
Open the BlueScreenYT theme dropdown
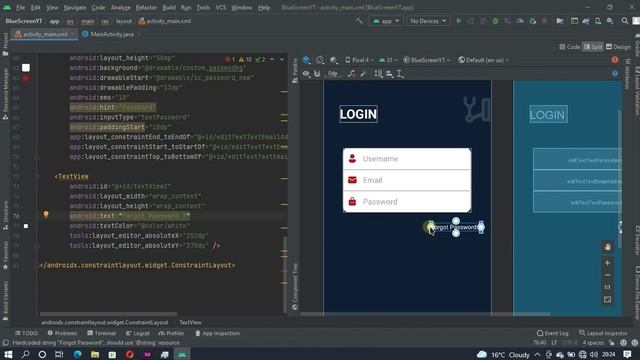(x=427, y=60)
